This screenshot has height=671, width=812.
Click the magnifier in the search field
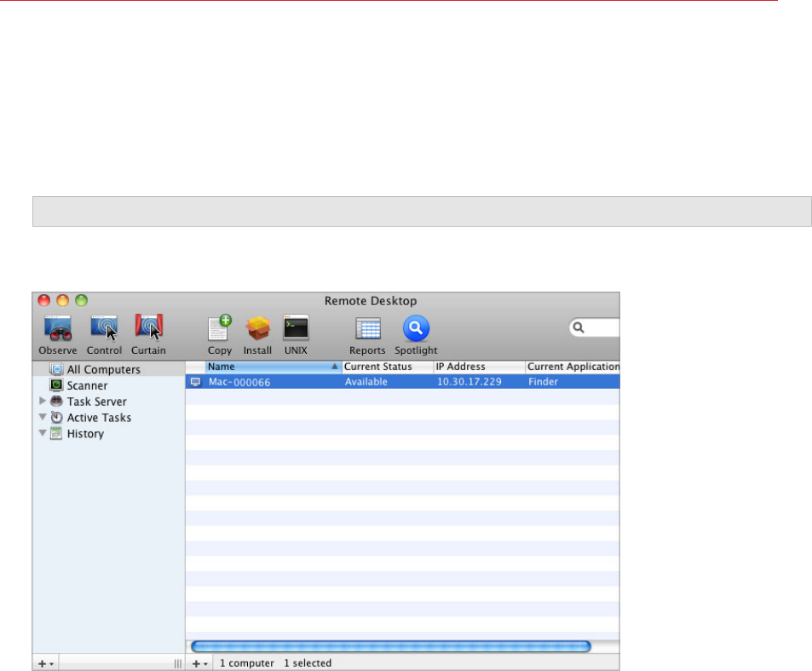(x=579, y=327)
